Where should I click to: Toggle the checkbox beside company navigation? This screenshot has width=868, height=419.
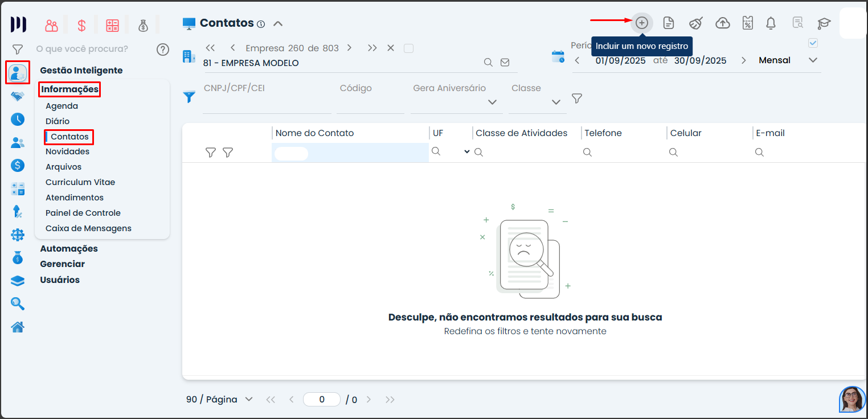click(408, 48)
